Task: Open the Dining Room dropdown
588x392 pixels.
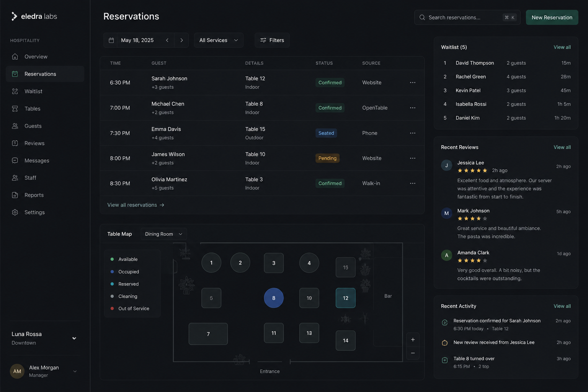Action: 163,234
